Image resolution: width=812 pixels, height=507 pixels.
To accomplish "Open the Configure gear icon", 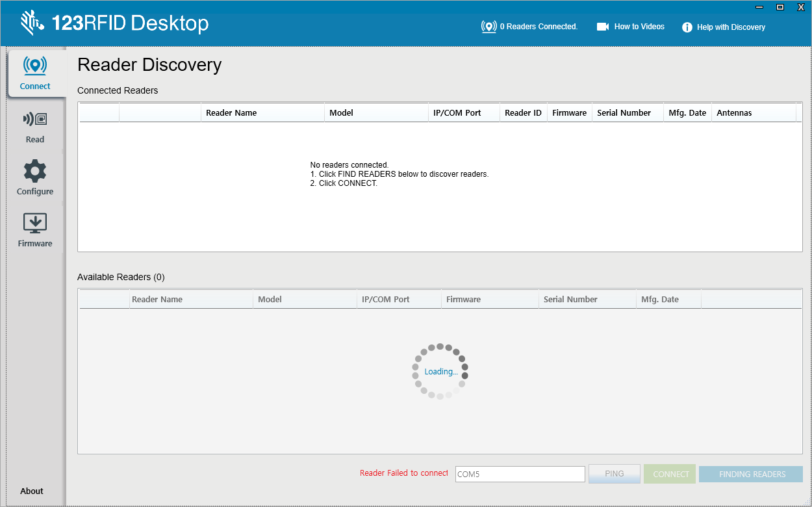I will click(x=34, y=172).
